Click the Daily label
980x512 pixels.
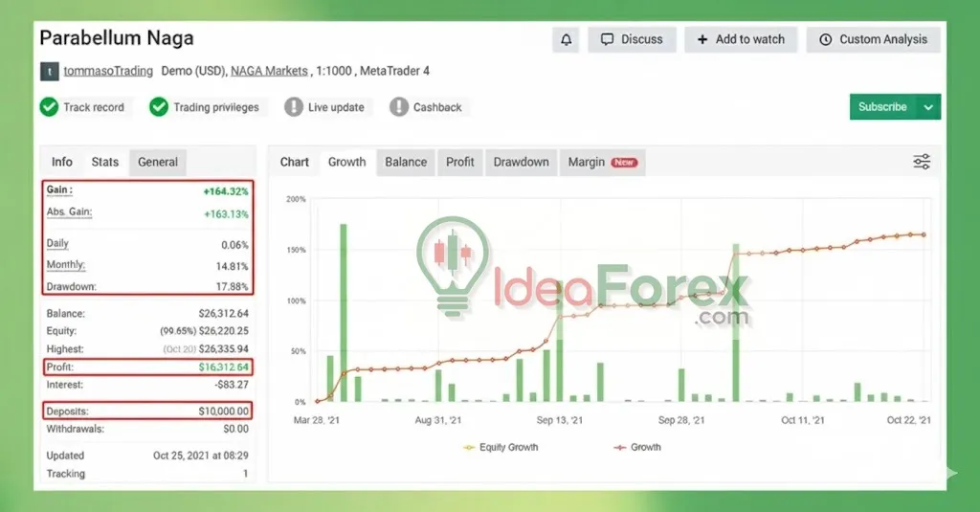57,243
